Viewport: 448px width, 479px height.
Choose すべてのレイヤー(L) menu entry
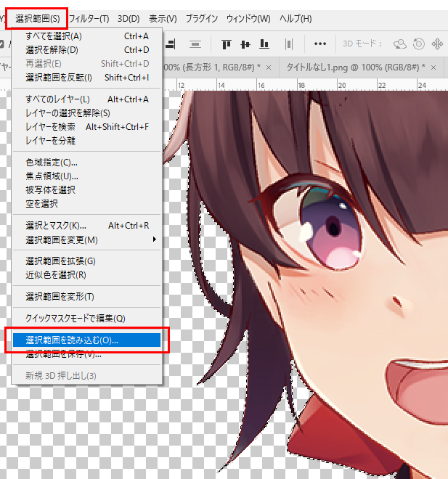click(87, 99)
